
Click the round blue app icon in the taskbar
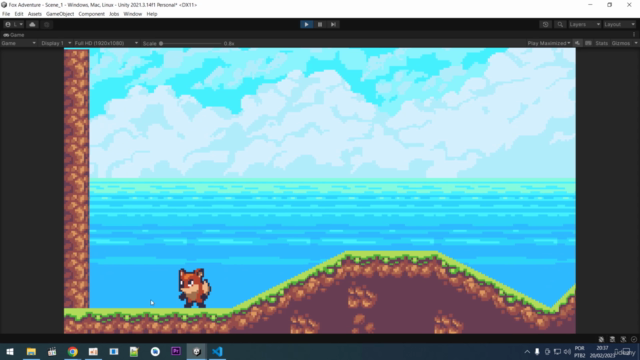tap(155, 351)
